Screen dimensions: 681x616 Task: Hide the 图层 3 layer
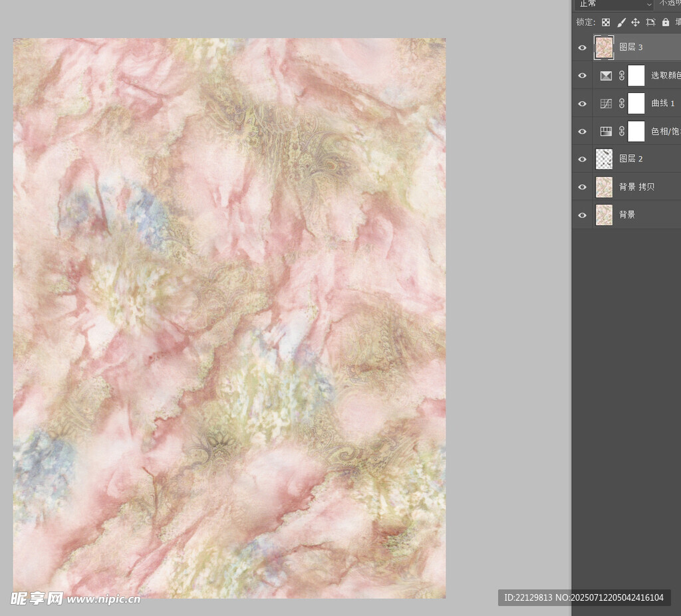pyautogui.click(x=583, y=48)
